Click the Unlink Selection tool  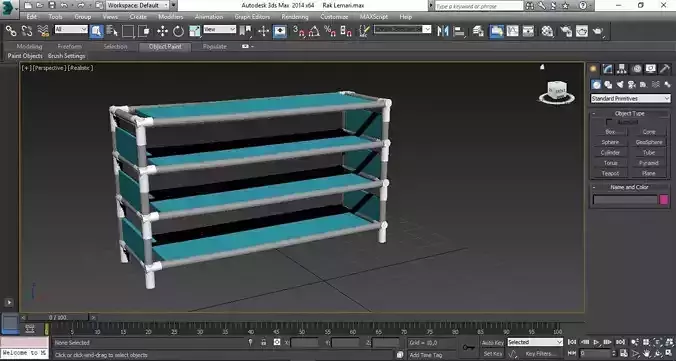pos(27,31)
